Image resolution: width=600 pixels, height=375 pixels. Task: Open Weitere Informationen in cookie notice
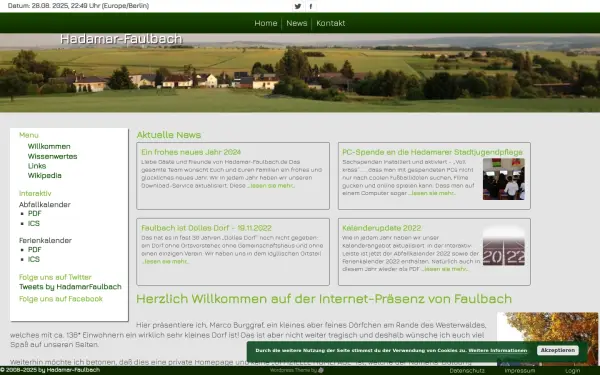pos(497,351)
